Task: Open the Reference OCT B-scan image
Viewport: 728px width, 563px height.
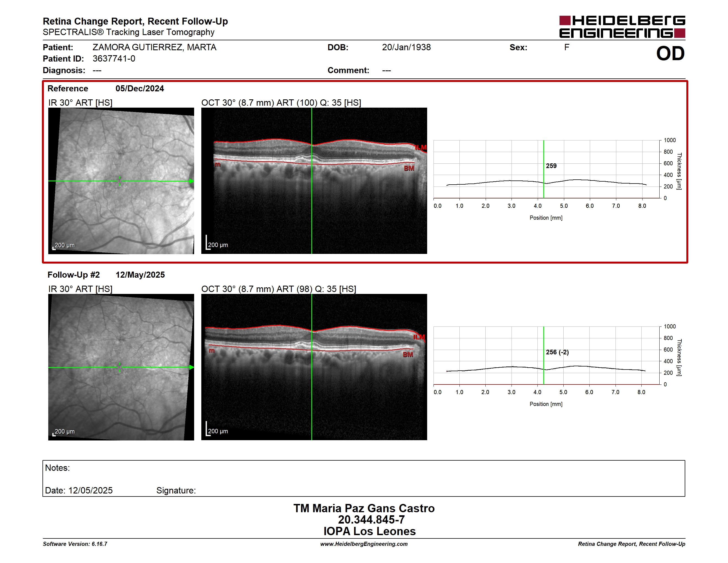Action: pos(314,181)
